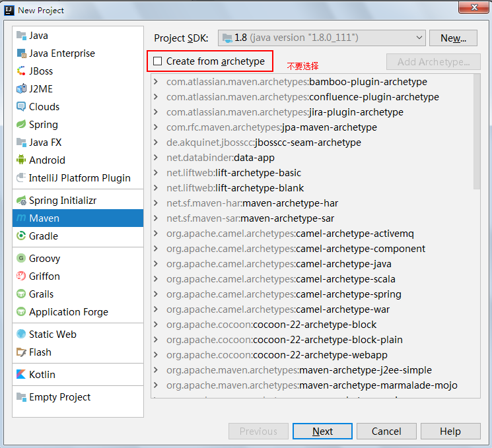Click the Maven m icon

coord(21,218)
